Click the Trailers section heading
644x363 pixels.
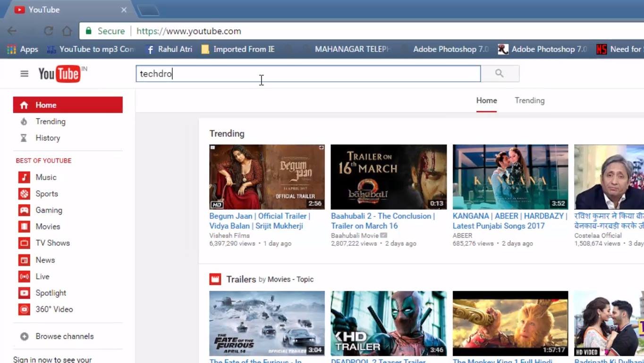(x=241, y=279)
